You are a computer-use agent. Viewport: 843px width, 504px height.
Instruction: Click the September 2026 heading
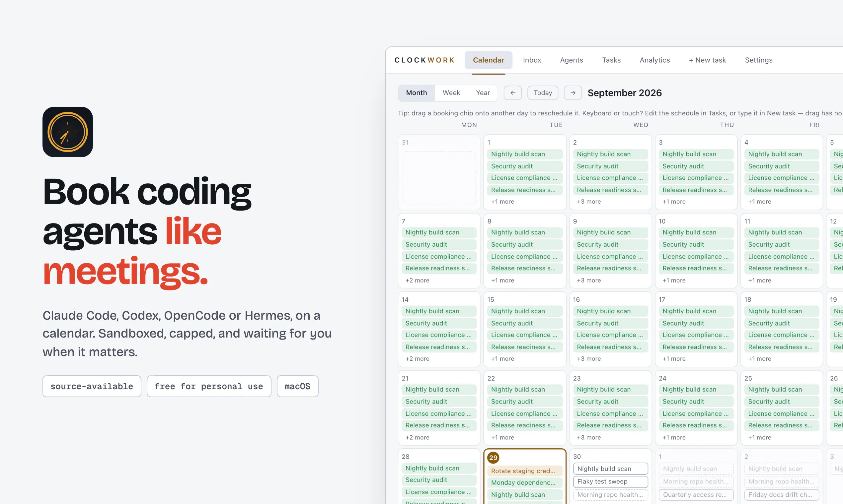click(x=624, y=93)
